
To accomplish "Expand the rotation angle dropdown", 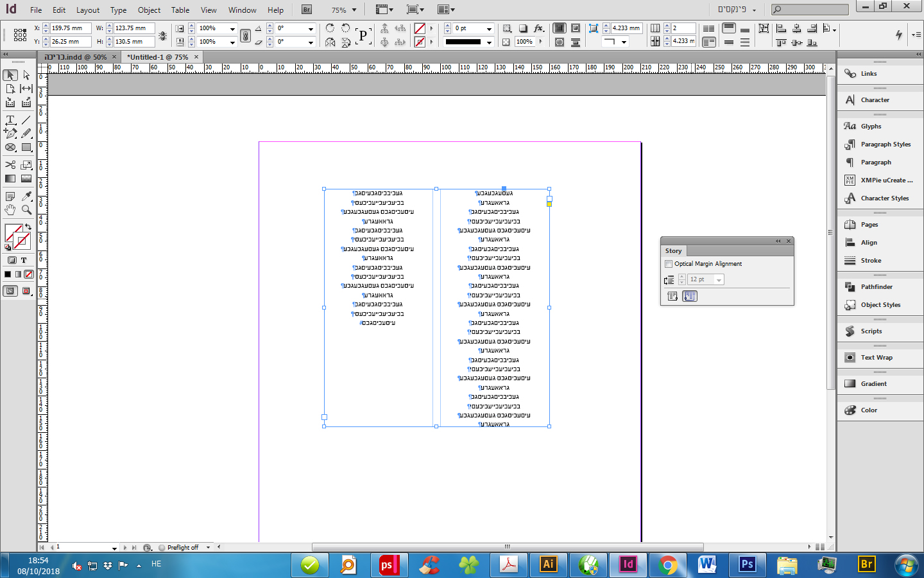I will click(x=311, y=29).
